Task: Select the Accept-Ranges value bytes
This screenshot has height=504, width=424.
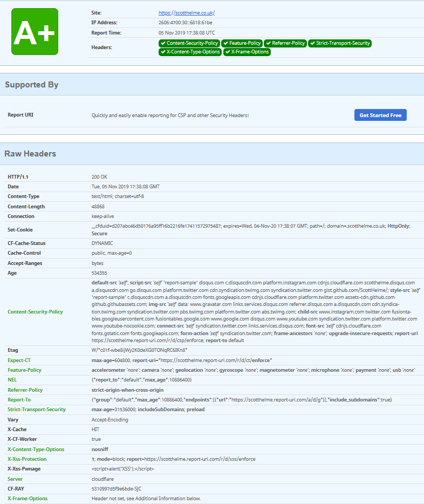Action: [x=97, y=263]
